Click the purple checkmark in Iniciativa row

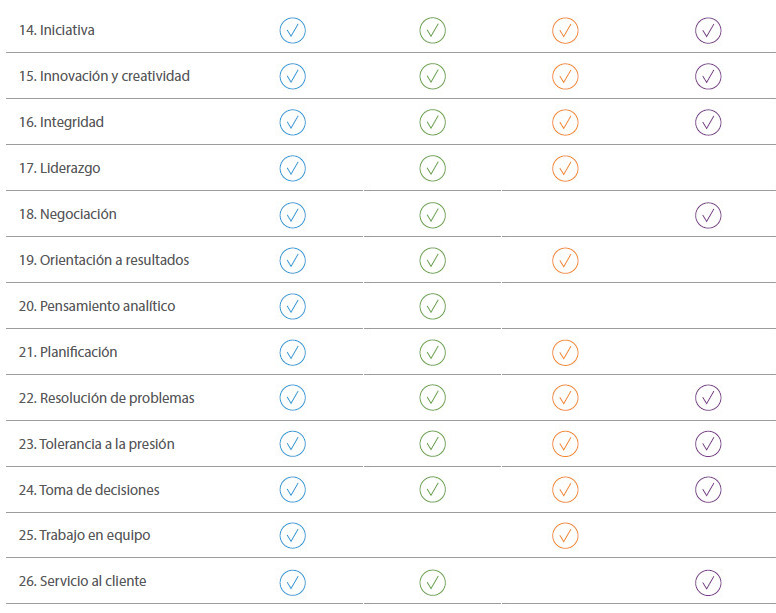coord(708,31)
